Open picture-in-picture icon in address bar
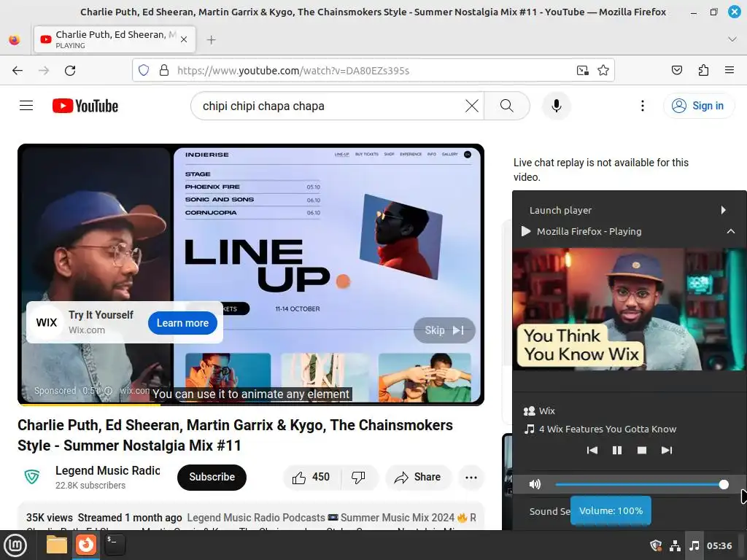 [583, 71]
